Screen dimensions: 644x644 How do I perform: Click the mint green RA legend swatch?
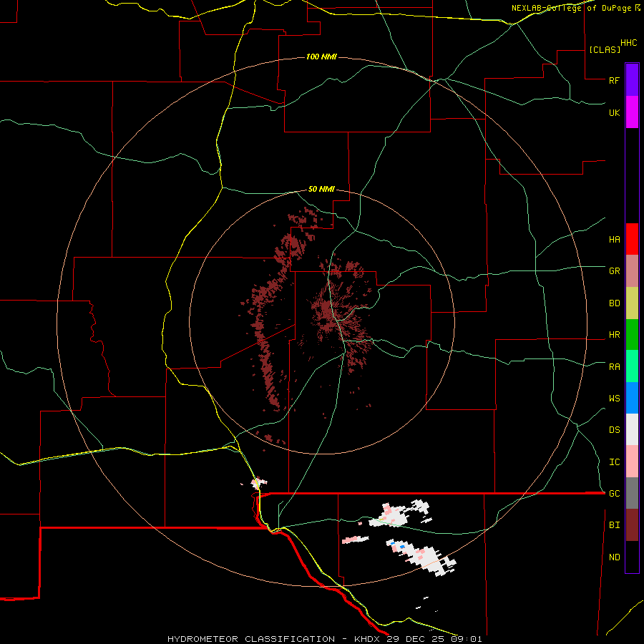pos(632,366)
